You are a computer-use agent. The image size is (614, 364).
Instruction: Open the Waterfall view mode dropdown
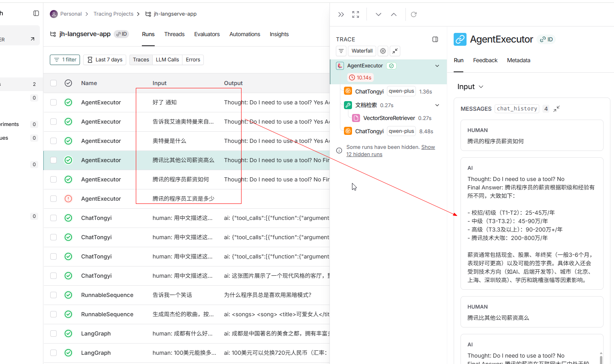362,51
